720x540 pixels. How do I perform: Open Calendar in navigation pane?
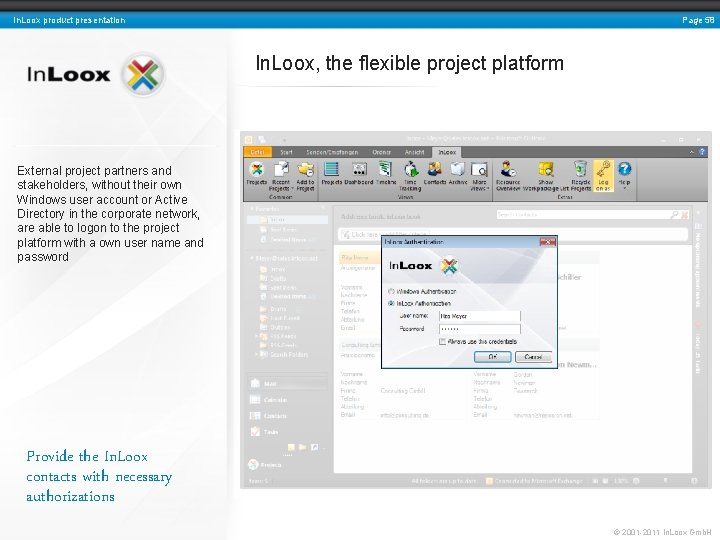(x=269, y=399)
